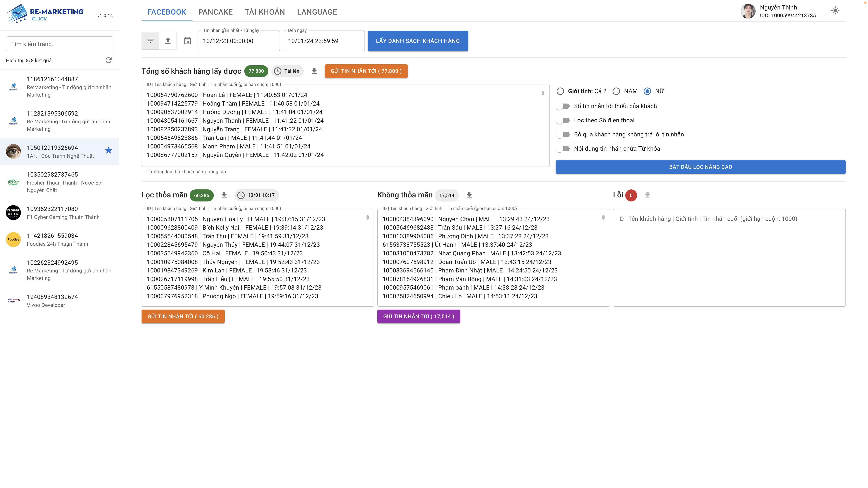The width and height of the screenshot is (868, 488).
Task: Open the calendar date picker icon
Action: pos(187,41)
